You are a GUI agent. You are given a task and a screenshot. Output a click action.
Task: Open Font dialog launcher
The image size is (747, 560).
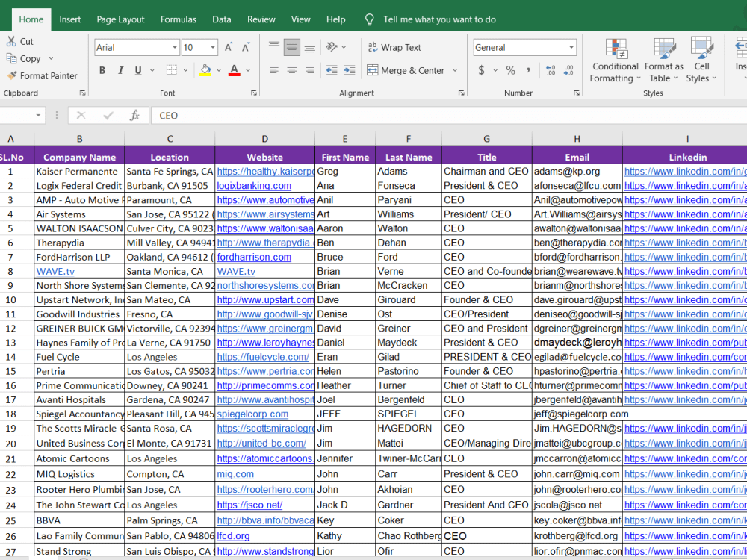(x=254, y=93)
